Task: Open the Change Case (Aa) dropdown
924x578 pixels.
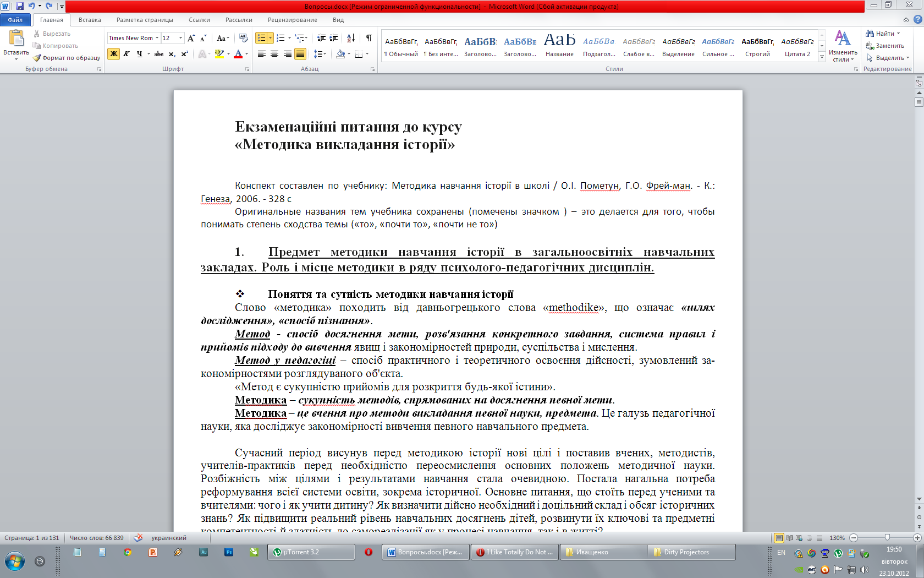Action: pos(223,38)
